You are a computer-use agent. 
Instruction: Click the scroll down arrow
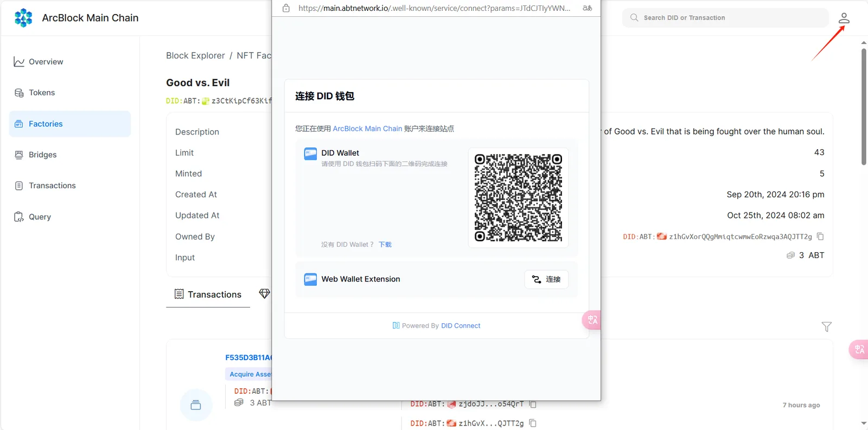pyautogui.click(x=864, y=423)
